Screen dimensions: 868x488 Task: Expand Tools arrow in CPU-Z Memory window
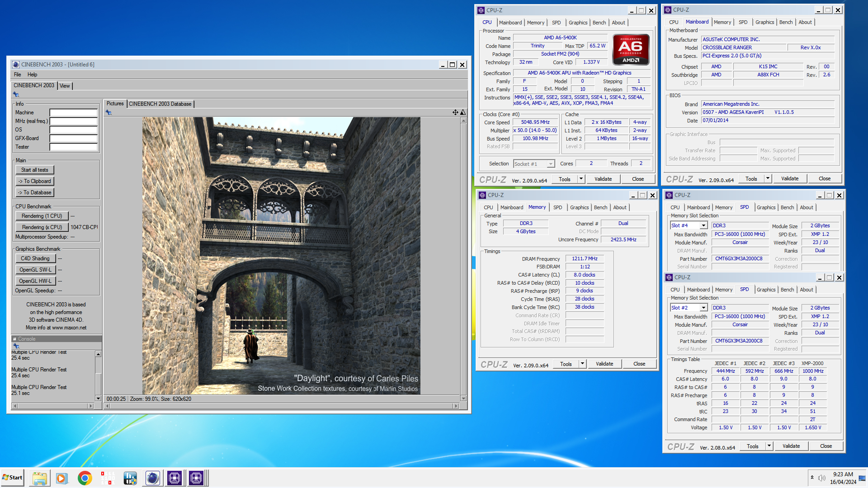click(x=582, y=364)
